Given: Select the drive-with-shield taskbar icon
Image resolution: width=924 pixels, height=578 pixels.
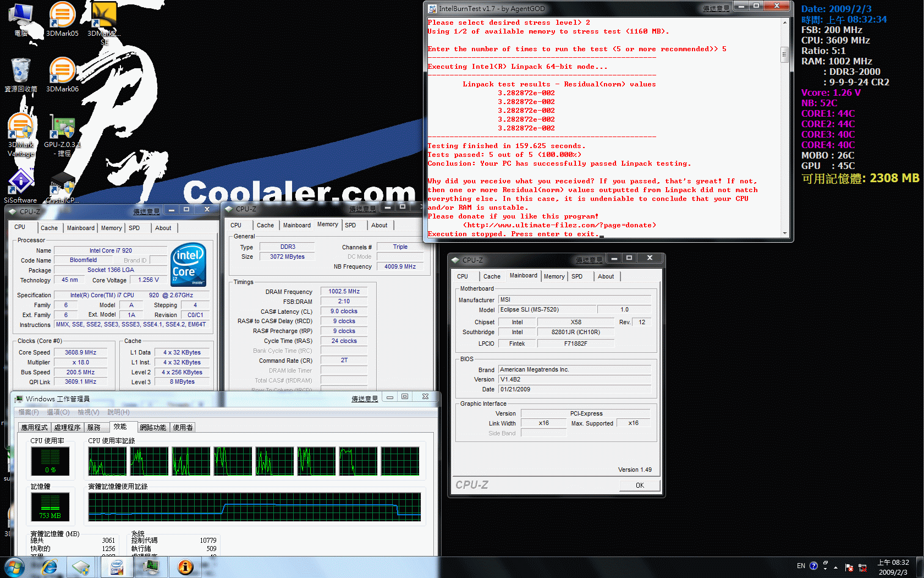Looking at the screenshot, I should 81,567.
